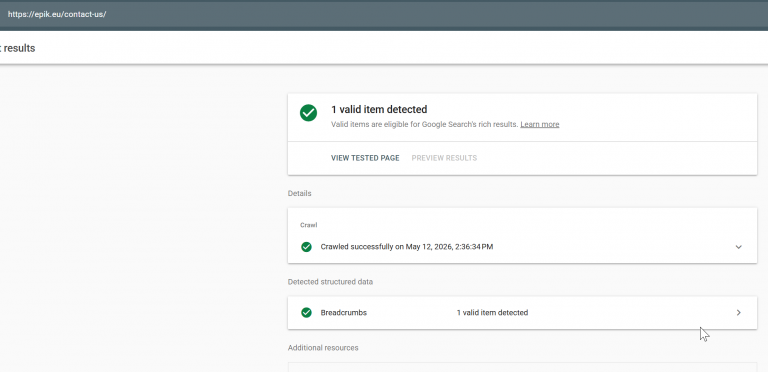Click the '1 valid item detected' heading
This screenshot has width=768, height=372.
pos(379,109)
